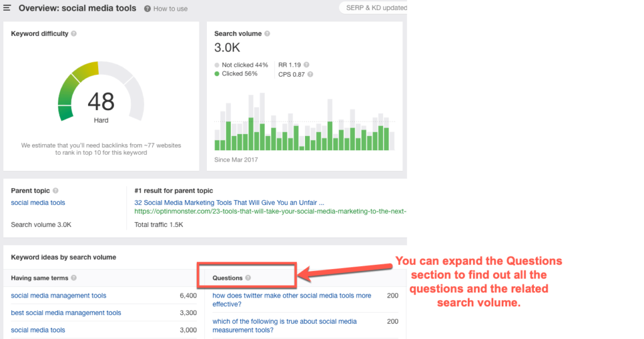Click the Total traffic 1.5K text
Viewport: 644px width, 339px height.
coord(158,225)
